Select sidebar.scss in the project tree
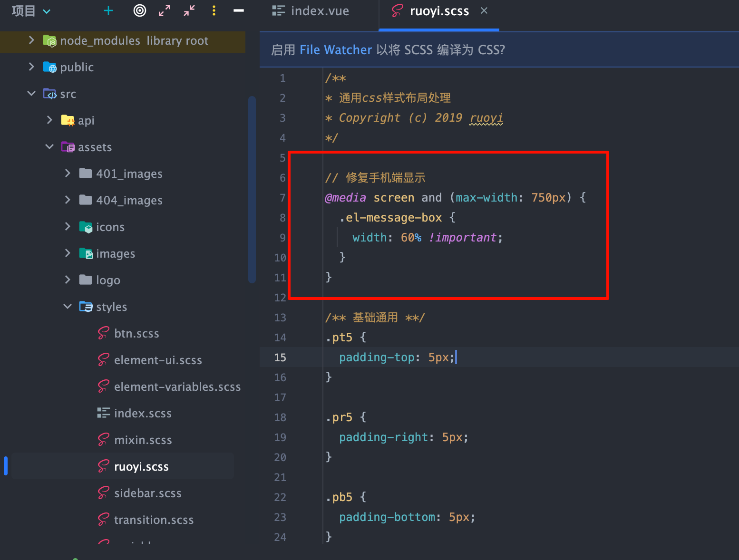The image size is (739, 560). click(147, 493)
